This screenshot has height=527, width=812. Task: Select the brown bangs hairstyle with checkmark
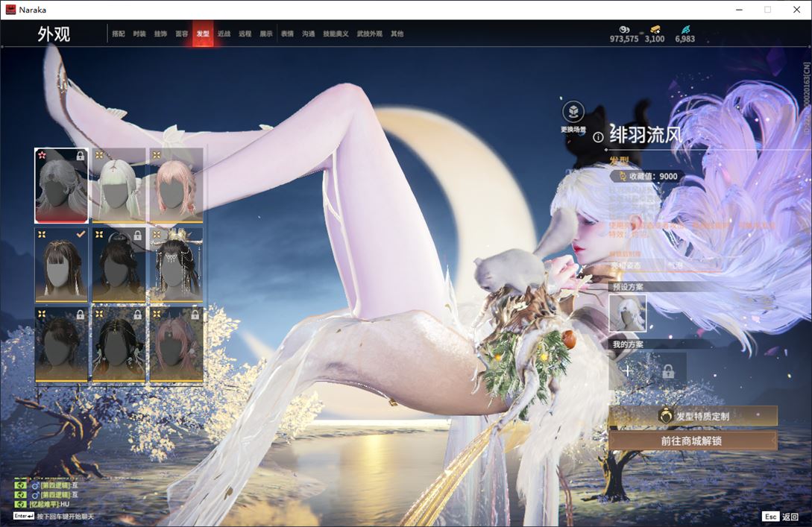pos(61,265)
